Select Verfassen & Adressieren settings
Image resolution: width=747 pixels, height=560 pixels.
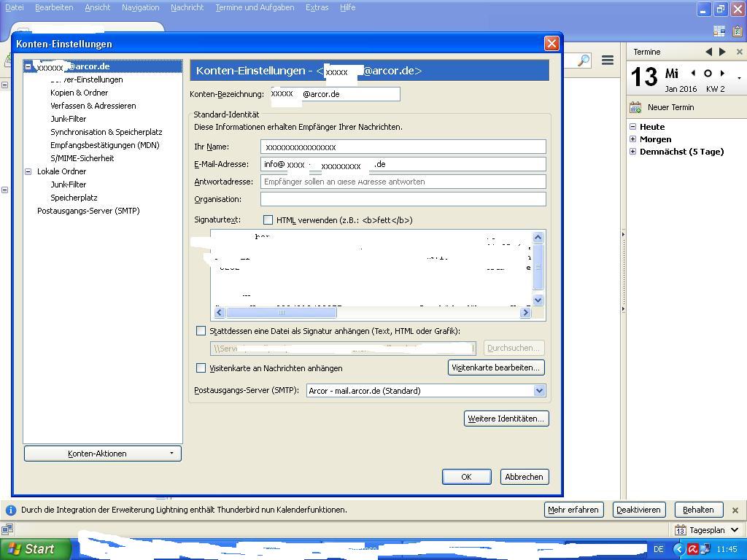[93, 106]
